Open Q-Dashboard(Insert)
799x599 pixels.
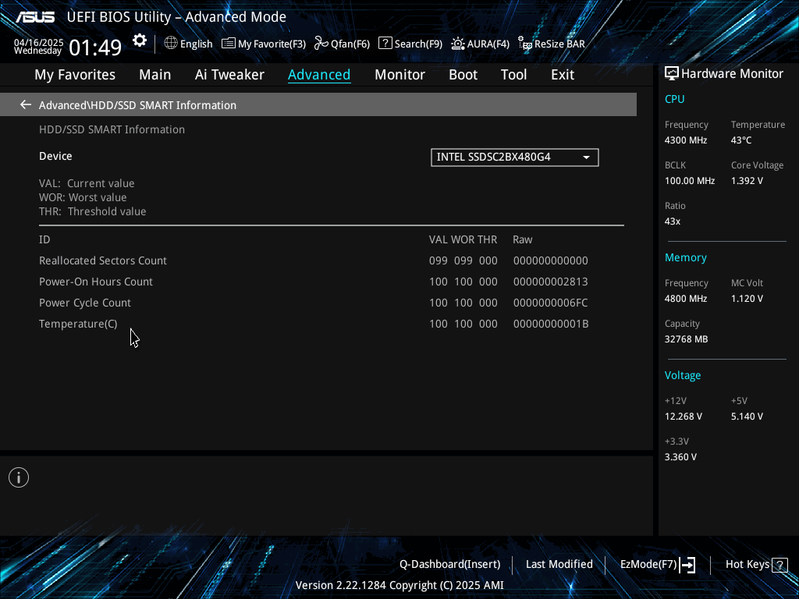click(x=450, y=564)
